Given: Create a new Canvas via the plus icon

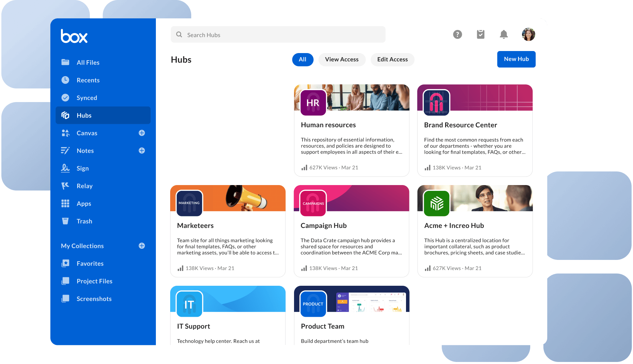Looking at the screenshot, I should coord(142,133).
